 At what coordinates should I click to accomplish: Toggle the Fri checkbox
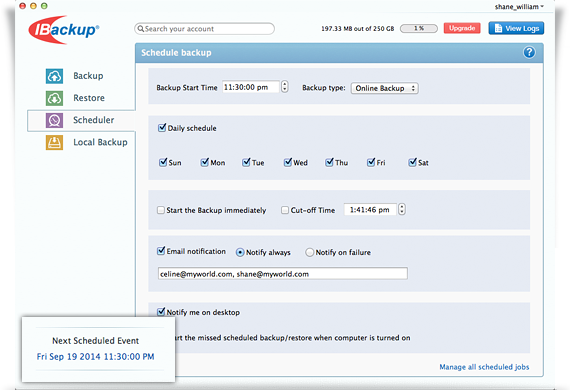370,162
